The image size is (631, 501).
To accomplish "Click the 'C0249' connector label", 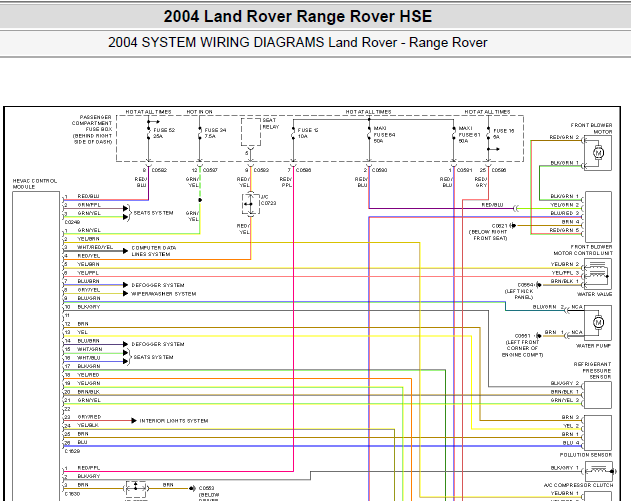I will pyautogui.click(x=72, y=222).
